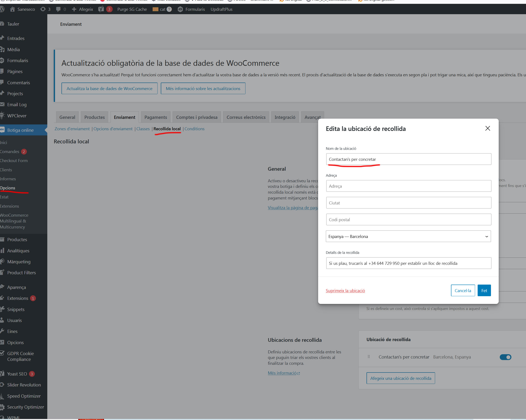Open Visualitza la pàgina de pagament link
The image size is (526, 420).
293,208
